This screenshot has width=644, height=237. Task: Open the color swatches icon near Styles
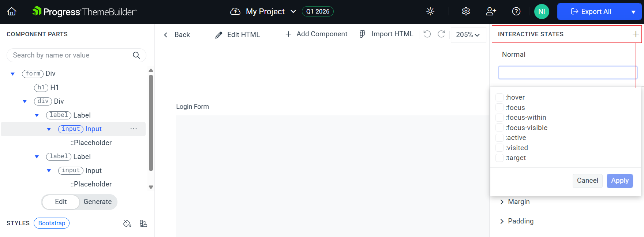[x=143, y=223]
